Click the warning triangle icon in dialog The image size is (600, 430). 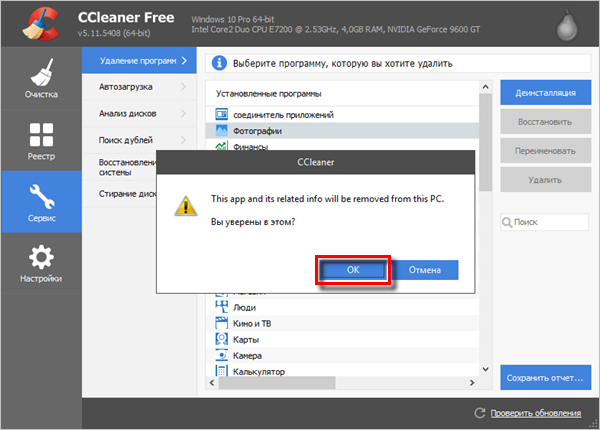click(186, 206)
